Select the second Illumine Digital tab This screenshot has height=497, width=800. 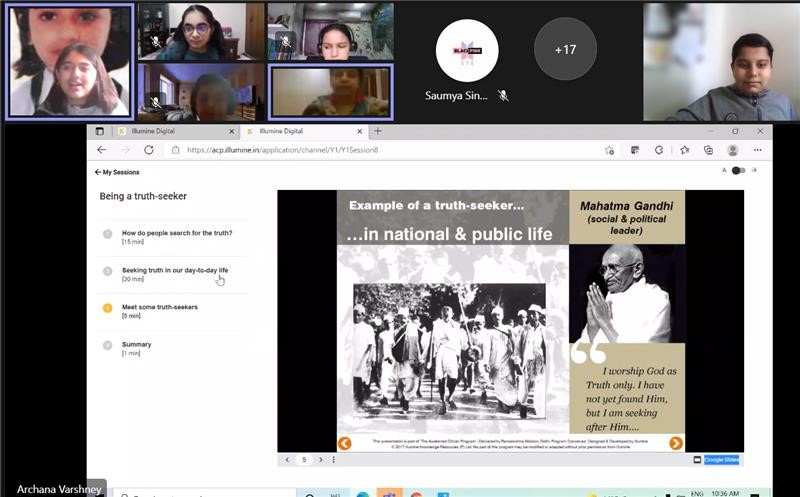(300, 131)
